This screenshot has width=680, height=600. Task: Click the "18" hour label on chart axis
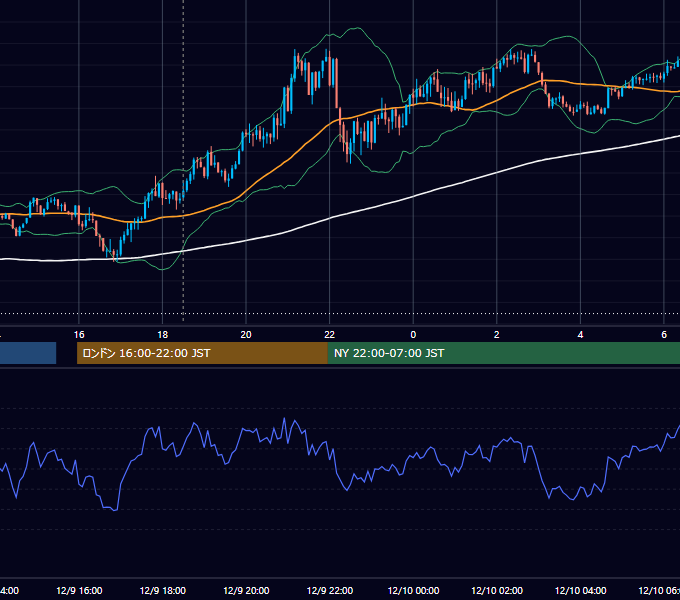click(x=163, y=335)
